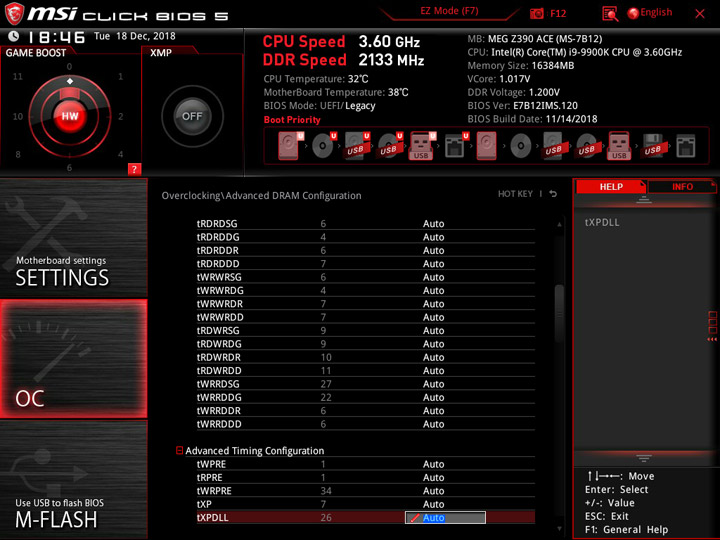
Task: Open the tXPDLL Auto value box
Action: click(x=445, y=518)
